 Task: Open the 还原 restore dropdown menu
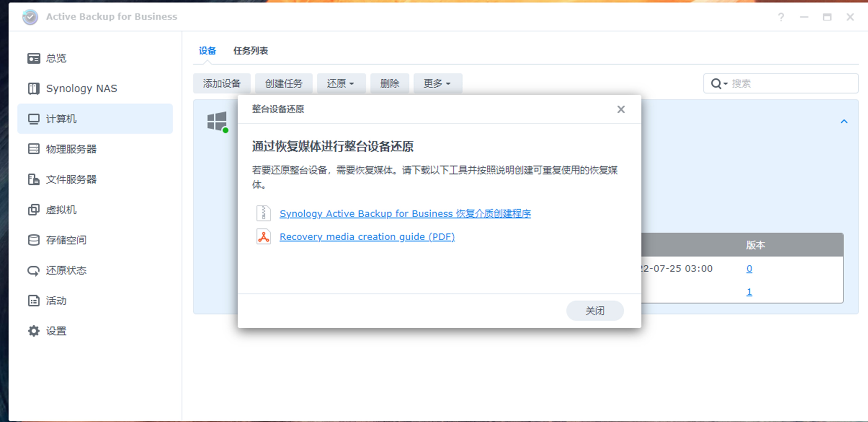tap(341, 83)
